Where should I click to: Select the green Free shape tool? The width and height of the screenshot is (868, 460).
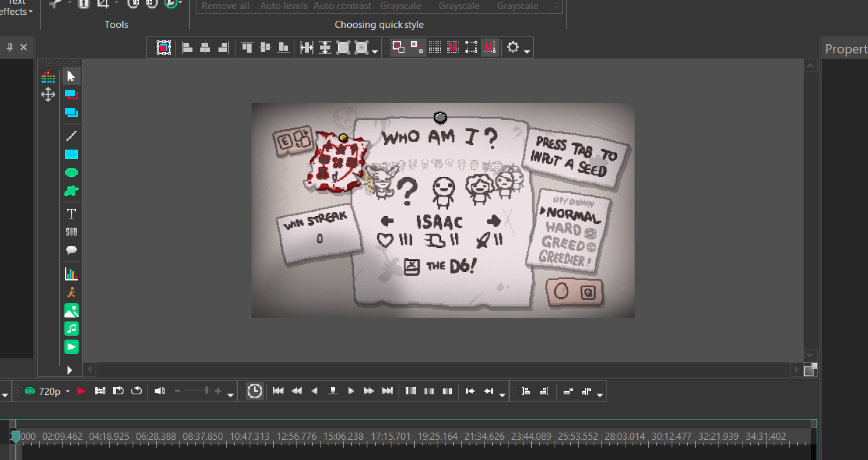(x=72, y=191)
